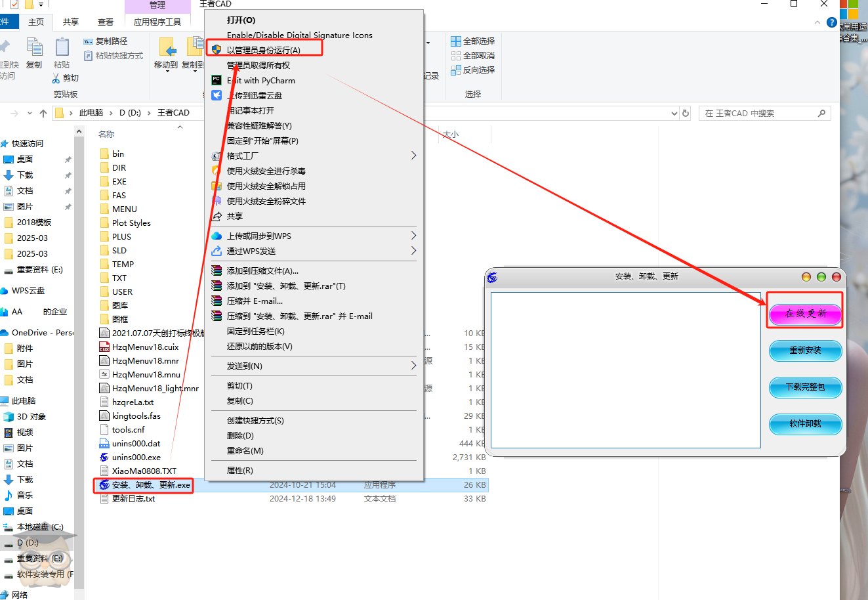Click the 在线更新 magenta button
Viewport: 868px width, 600px height.
[x=805, y=313]
